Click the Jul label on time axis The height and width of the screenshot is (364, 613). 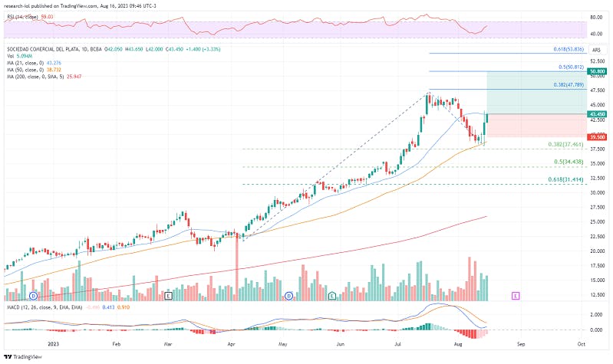(x=397, y=344)
